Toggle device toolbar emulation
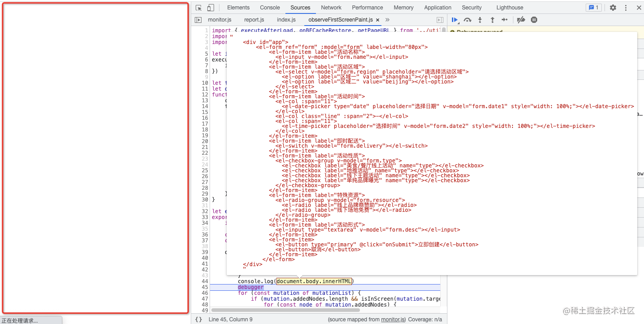The image size is (644, 324). pos(210,8)
